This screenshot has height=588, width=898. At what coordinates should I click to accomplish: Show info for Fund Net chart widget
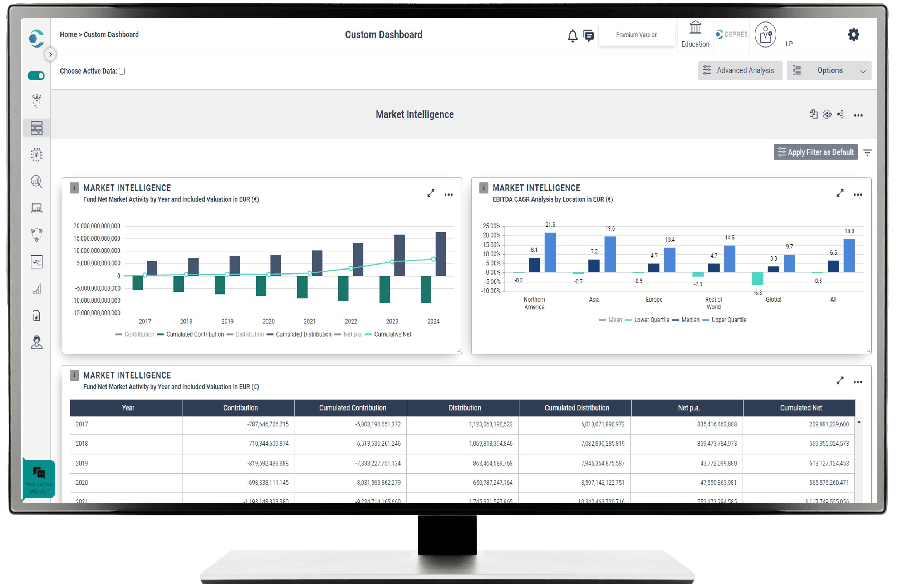74,187
